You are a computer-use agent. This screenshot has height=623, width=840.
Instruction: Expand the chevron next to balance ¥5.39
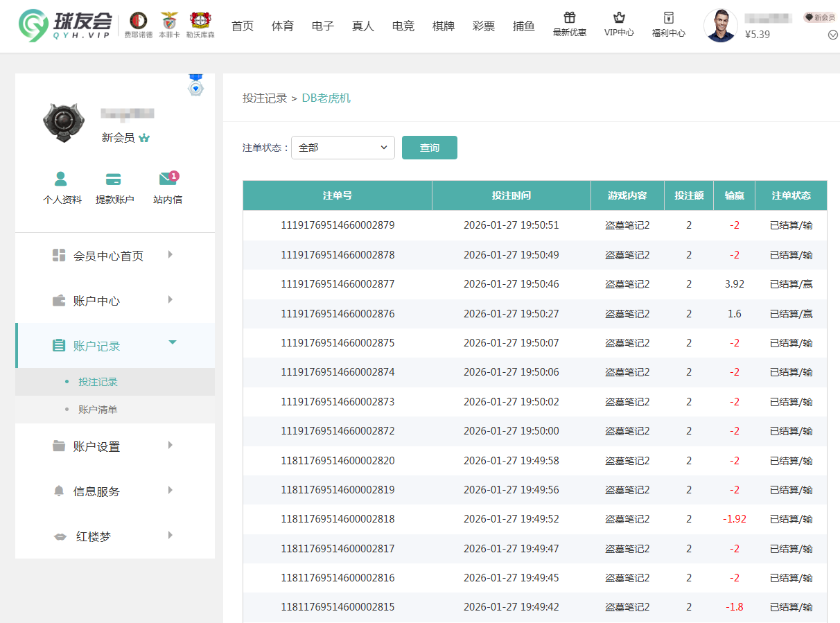[832, 34]
